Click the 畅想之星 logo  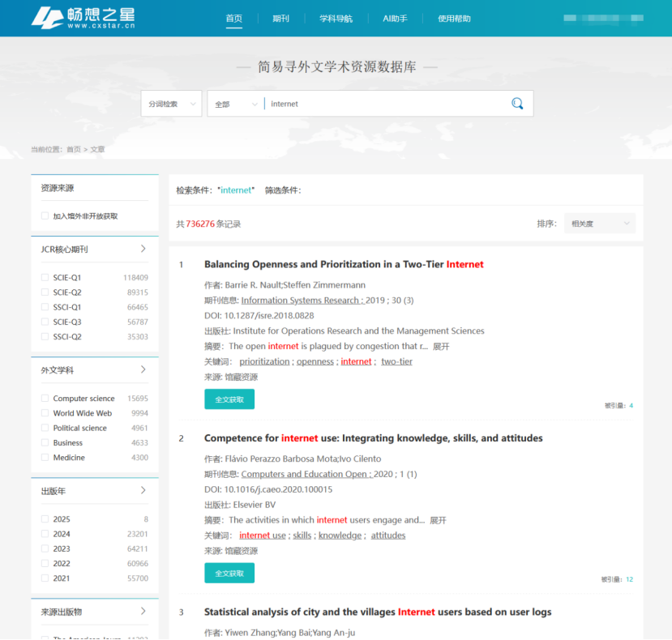point(83,18)
